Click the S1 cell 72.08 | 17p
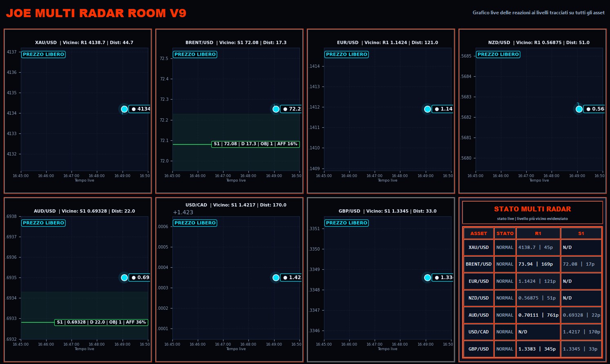This screenshot has height=364, width=610. (581, 264)
